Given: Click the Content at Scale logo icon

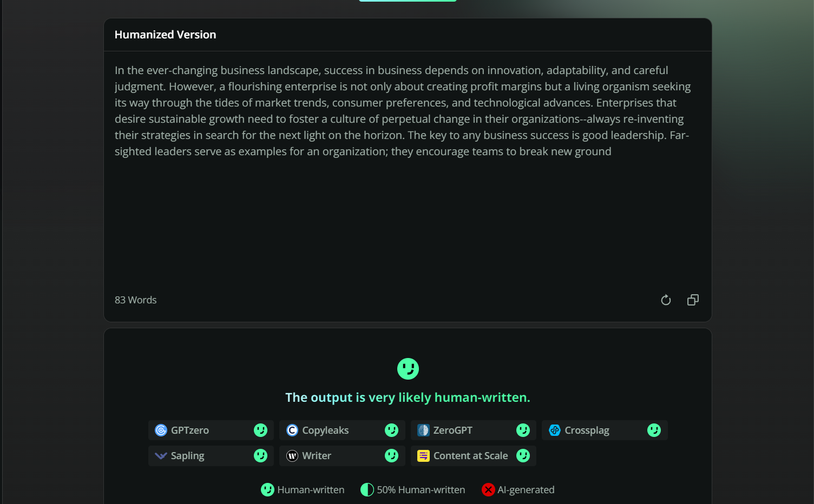Looking at the screenshot, I should [x=423, y=456].
